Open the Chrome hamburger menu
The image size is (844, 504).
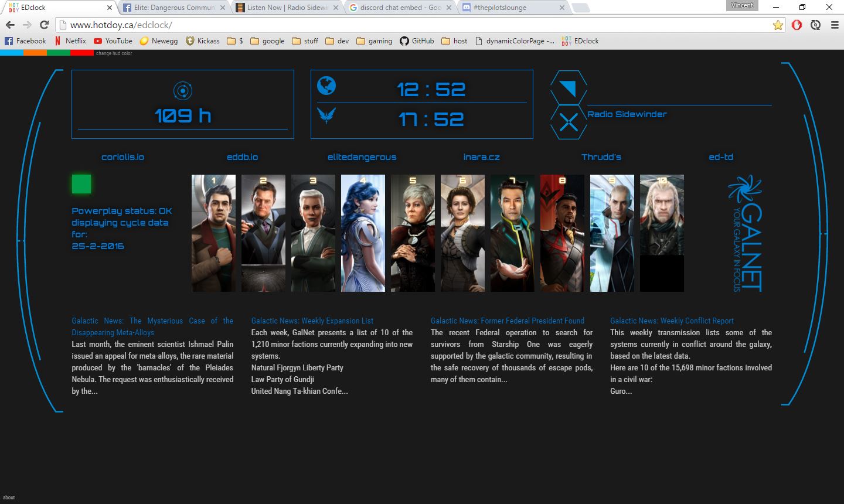tap(835, 25)
